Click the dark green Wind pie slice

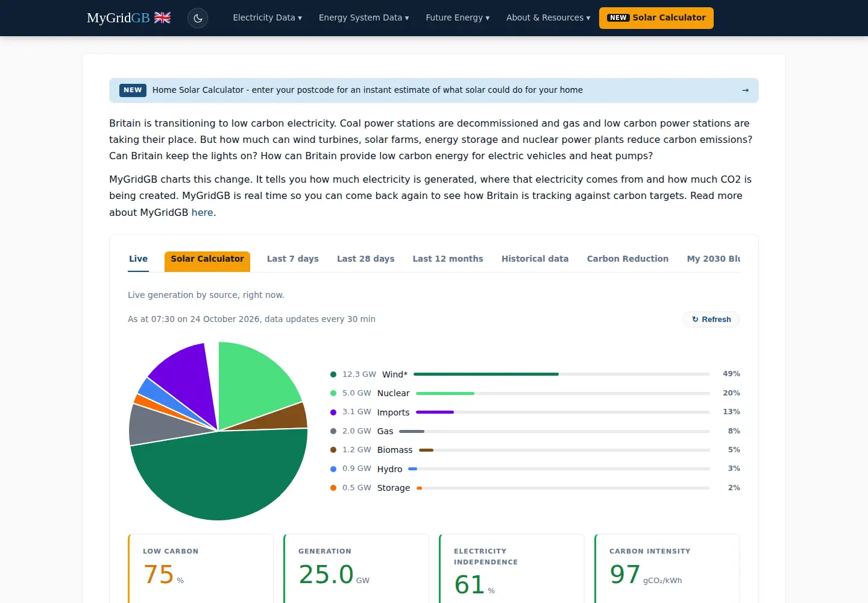(220, 476)
